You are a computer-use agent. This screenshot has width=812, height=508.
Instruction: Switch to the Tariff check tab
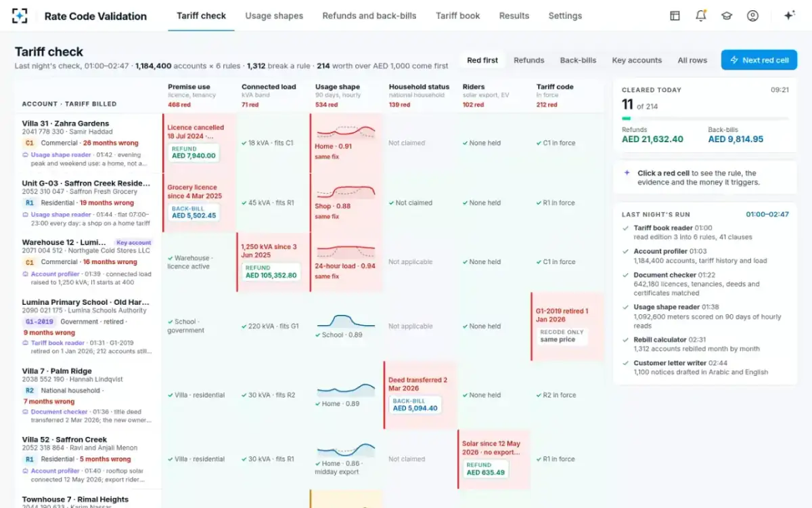(201, 16)
